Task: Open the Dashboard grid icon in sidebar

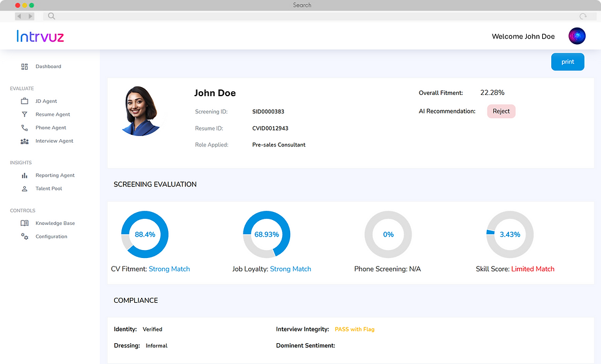Action: [x=25, y=66]
